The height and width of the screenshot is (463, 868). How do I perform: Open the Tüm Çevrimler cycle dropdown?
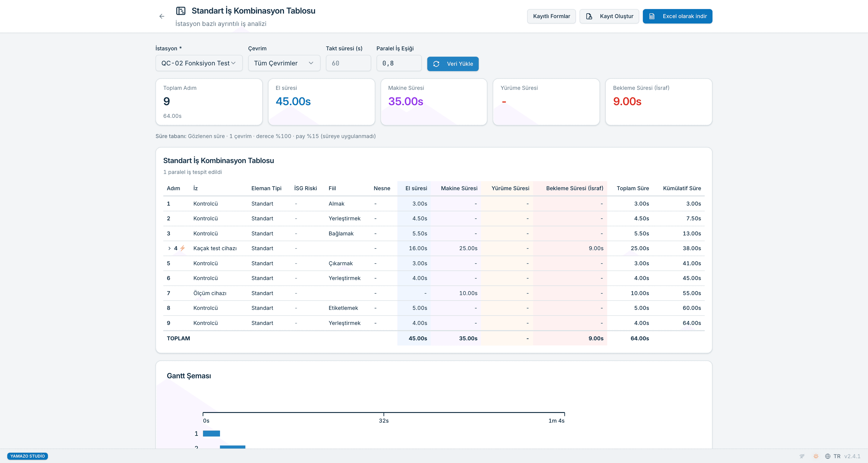point(284,63)
